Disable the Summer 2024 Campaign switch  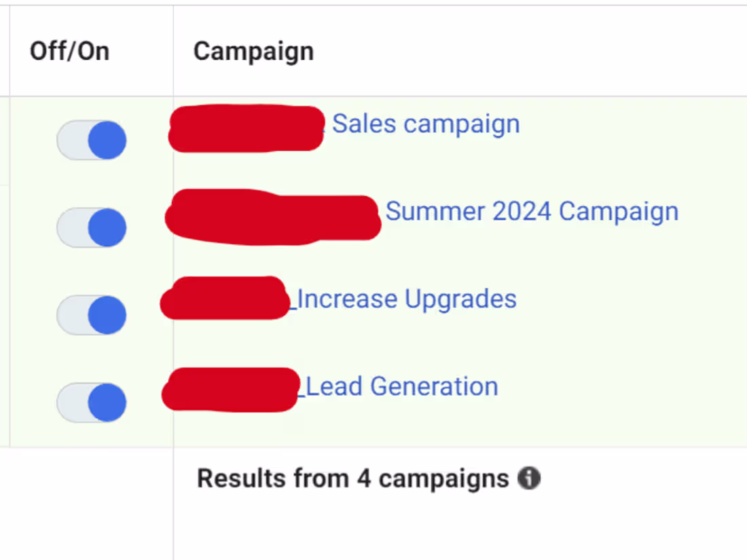click(x=91, y=227)
